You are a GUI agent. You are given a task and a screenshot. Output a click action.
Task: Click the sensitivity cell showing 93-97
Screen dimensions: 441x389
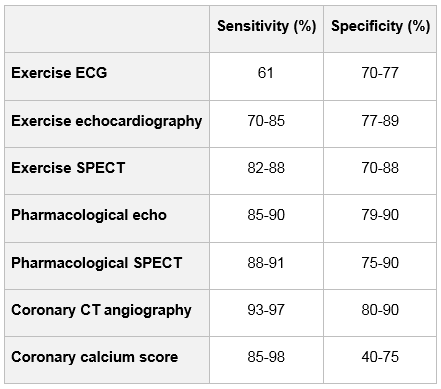tap(266, 310)
